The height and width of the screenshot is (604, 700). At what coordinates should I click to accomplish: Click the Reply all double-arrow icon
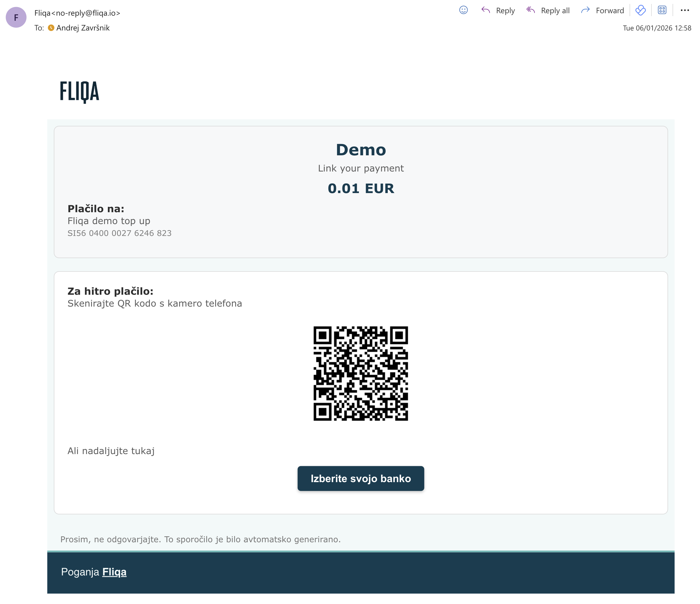tap(530, 10)
